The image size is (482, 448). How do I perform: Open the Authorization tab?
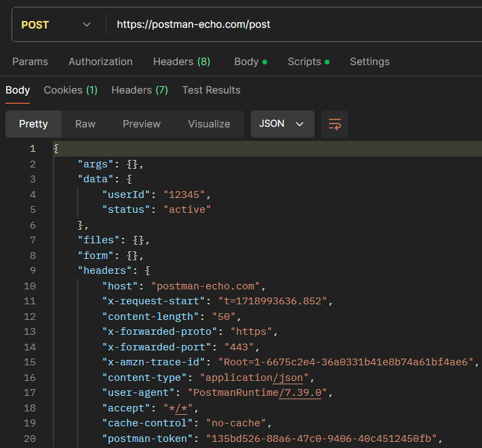click(100, 62)
